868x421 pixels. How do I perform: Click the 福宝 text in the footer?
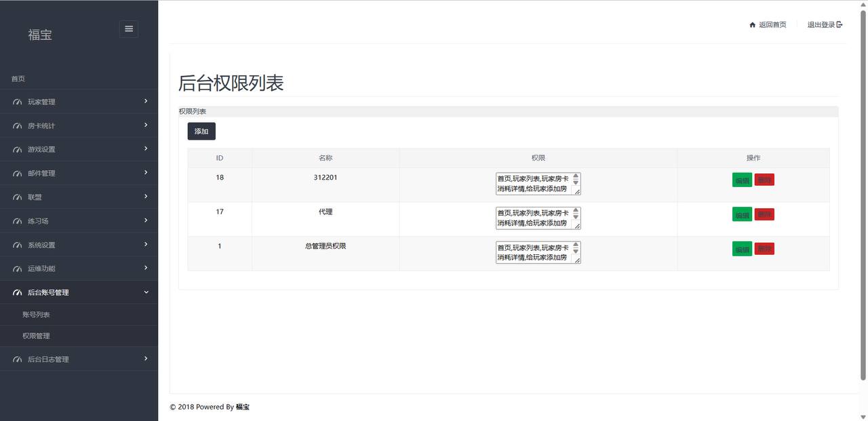(243, 407)
